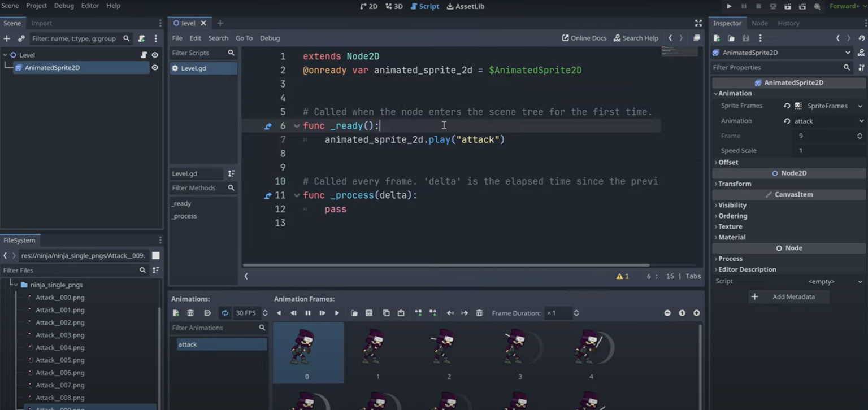The height and width of the screenshot is (410, 868).
Task: Toggle animation looping button
Action: (x=225, y=313)
